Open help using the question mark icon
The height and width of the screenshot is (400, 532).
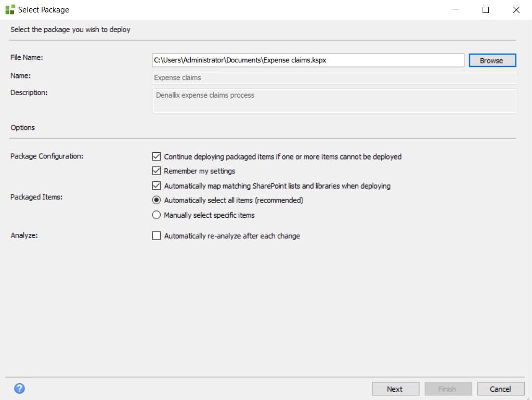click(19, 388)
